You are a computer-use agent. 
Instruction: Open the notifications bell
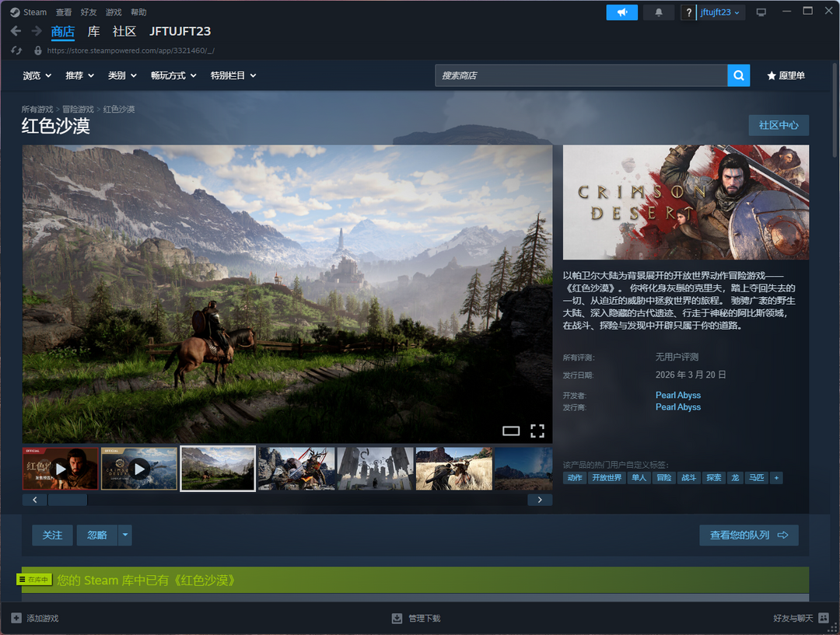(x=660, y=12)
